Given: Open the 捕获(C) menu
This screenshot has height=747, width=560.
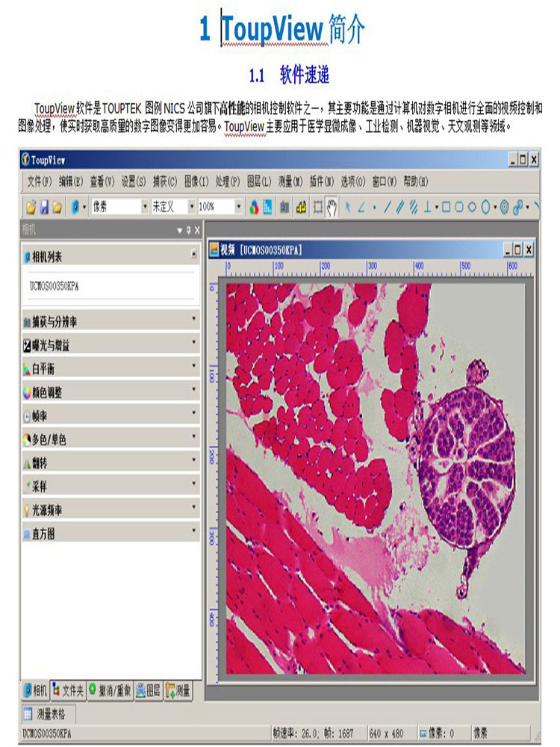Looking at the screenshot, I should pyautogui.click(x=165, y=182).
